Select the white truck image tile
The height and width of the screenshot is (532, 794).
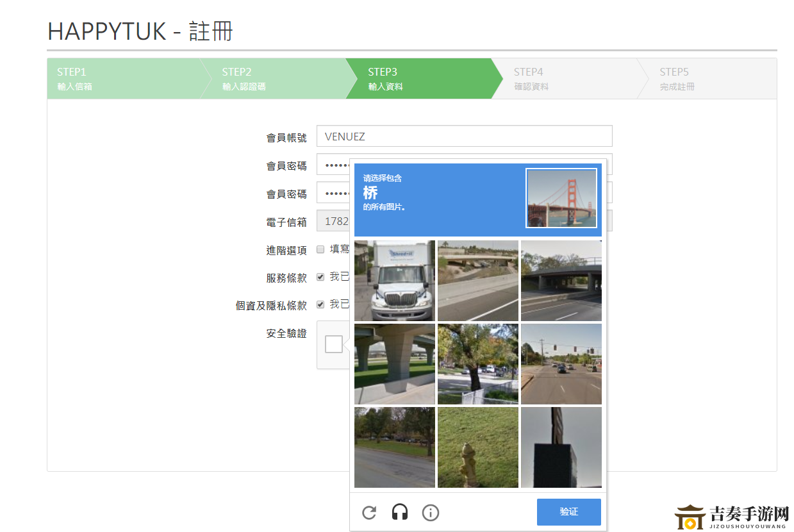pyautogui.click(x=395, y=281)
